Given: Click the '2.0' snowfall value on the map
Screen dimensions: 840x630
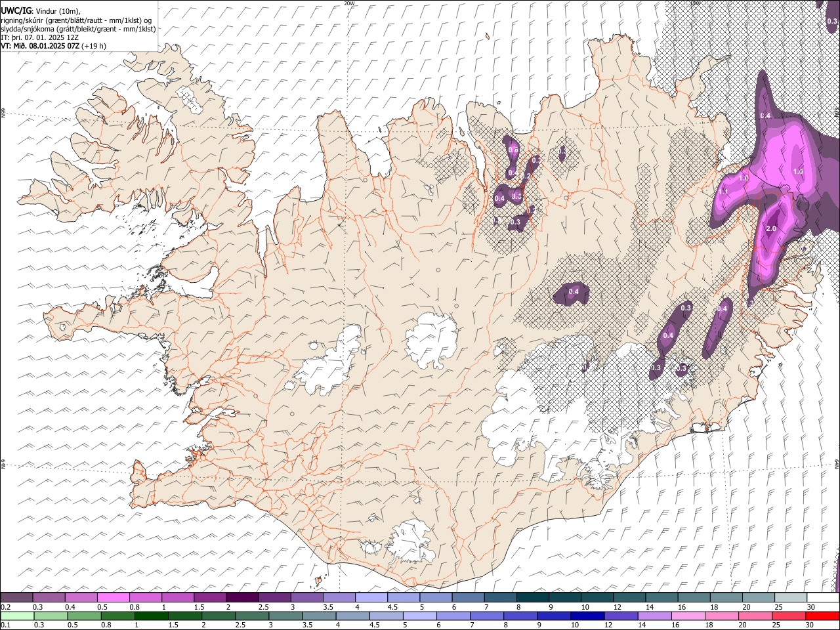Looking at the screenshot, I should (771, 228).
